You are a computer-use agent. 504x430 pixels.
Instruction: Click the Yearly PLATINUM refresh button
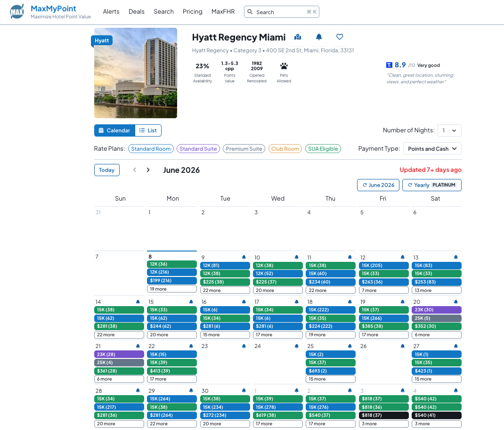coord(431,185)
